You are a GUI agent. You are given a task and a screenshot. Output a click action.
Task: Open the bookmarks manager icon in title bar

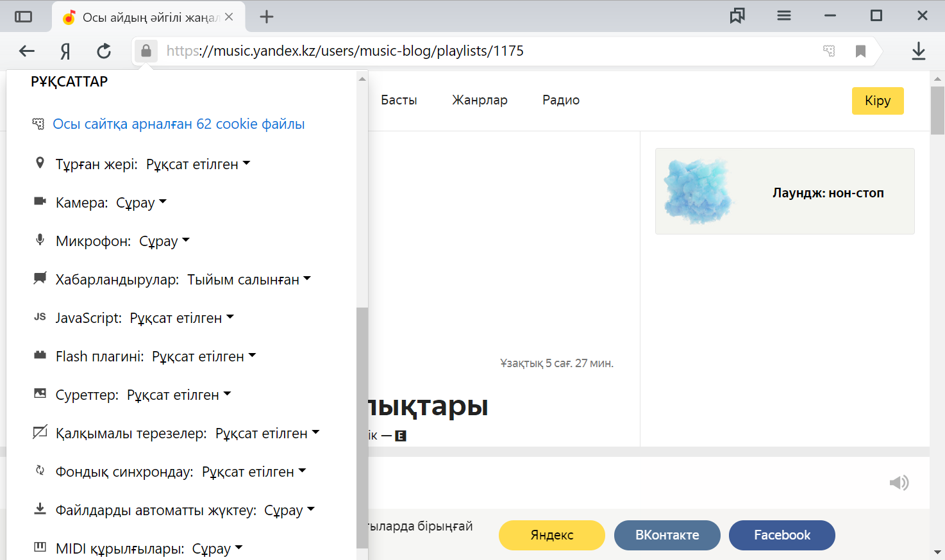pyautogui.click(x=737, y=16)
